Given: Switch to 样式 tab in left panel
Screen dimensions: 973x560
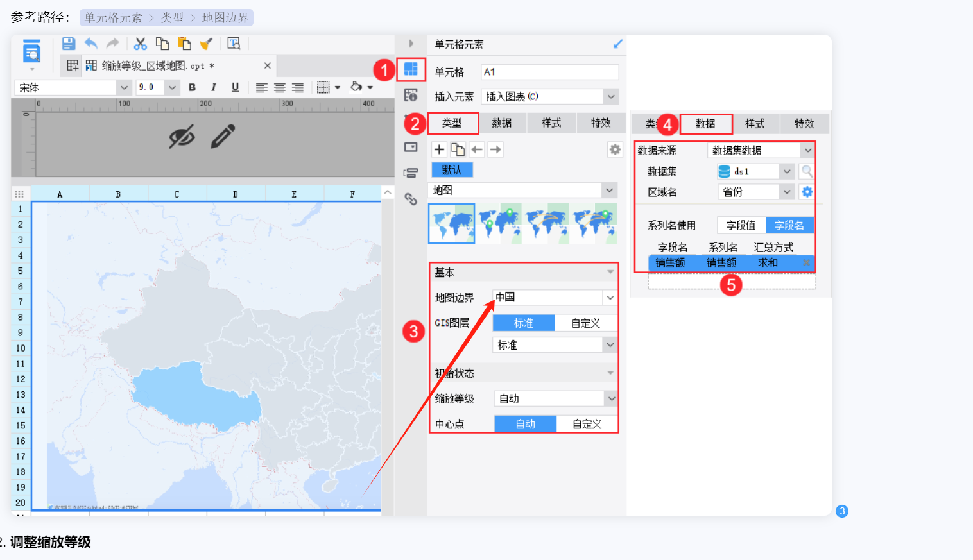Looking at the screenshot, I should tap(551, 123).
